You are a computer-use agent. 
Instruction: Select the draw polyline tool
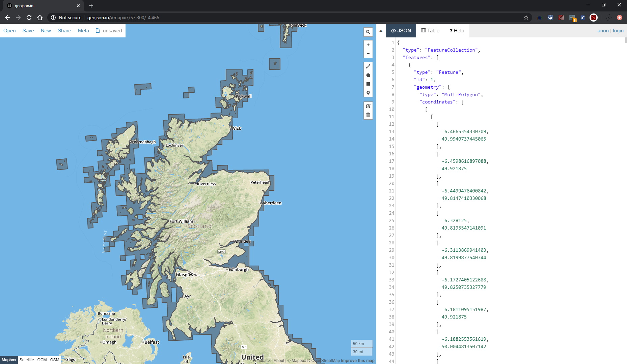click(x=368, y=66)
